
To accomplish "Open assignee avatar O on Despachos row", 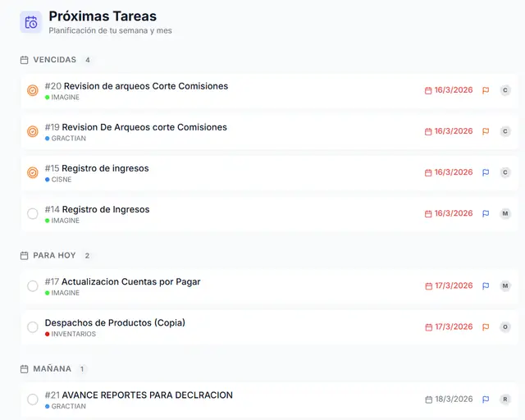I will point(505,326).
